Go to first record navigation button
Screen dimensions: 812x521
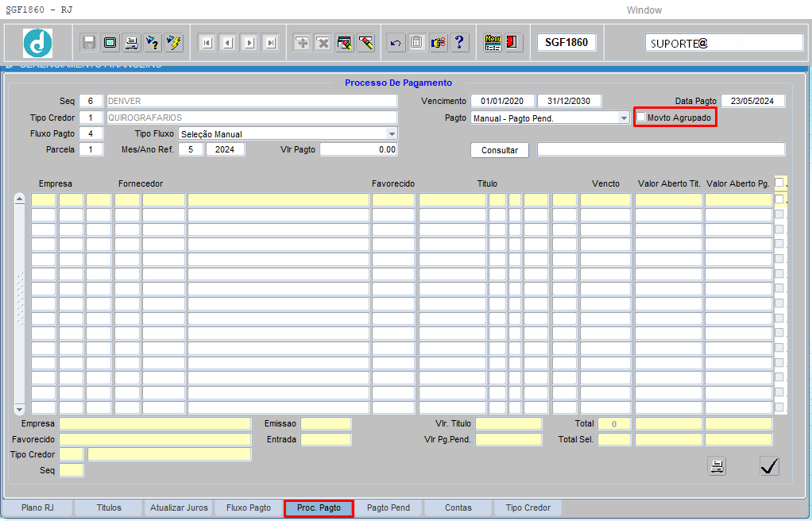click(207, 43)
